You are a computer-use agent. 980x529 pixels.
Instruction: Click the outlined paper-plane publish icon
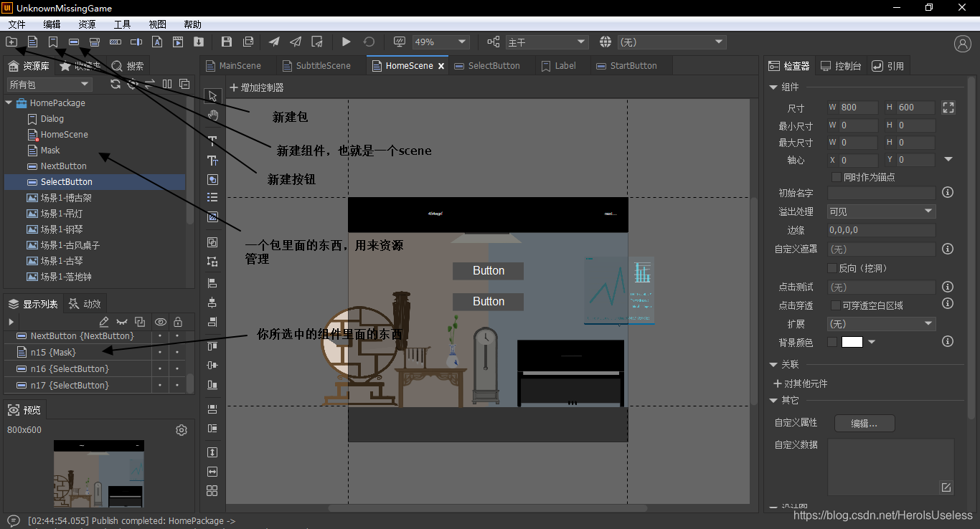coord(295,42)
